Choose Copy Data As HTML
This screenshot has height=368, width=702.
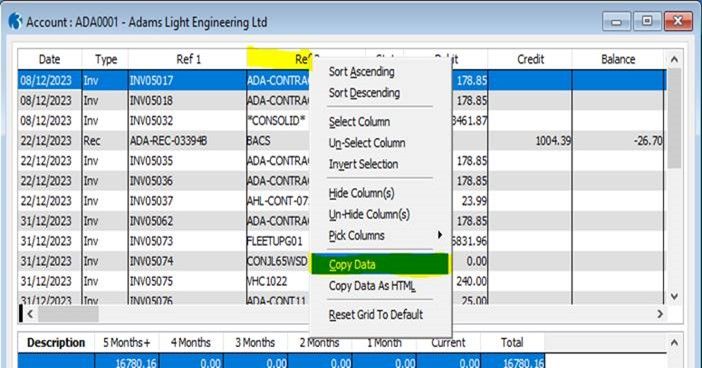(x=372, y=286)
